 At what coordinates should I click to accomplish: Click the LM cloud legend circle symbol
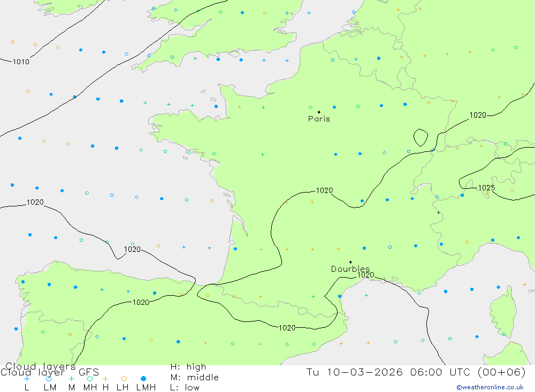tap(49, 379)
